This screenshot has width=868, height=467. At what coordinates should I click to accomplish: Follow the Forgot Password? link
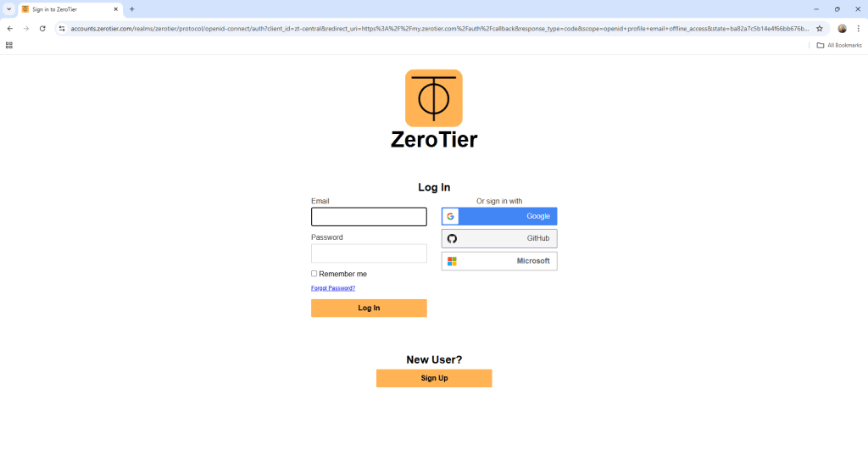[333, 288]
